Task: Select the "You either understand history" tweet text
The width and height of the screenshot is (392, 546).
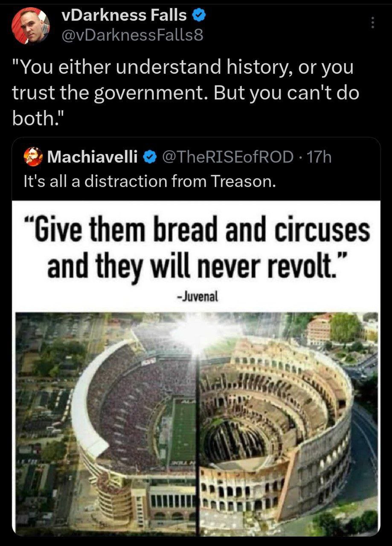Action: tap(185, 93)
